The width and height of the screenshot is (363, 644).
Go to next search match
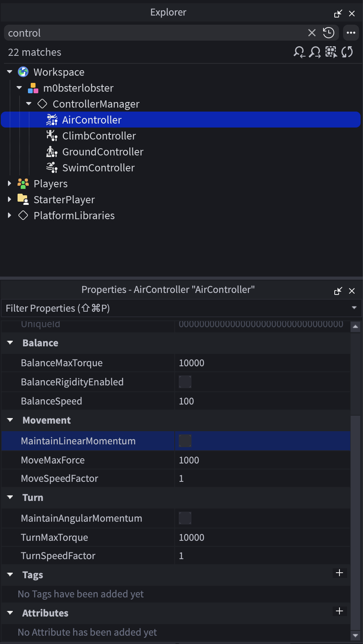(315, 52)
